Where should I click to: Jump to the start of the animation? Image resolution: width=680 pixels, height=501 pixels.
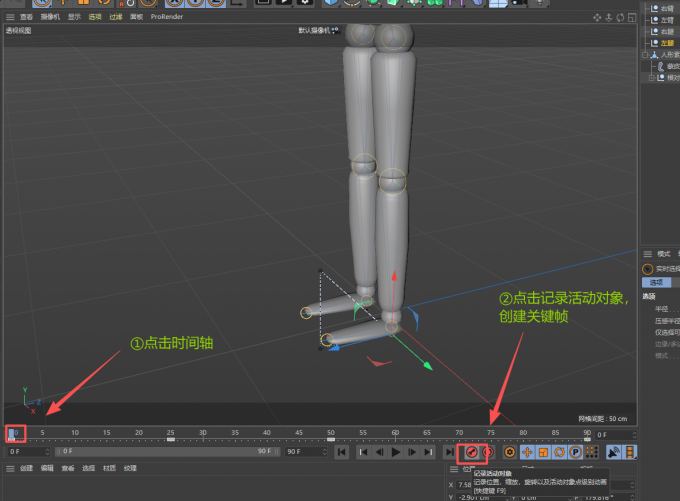click(342, 452)
